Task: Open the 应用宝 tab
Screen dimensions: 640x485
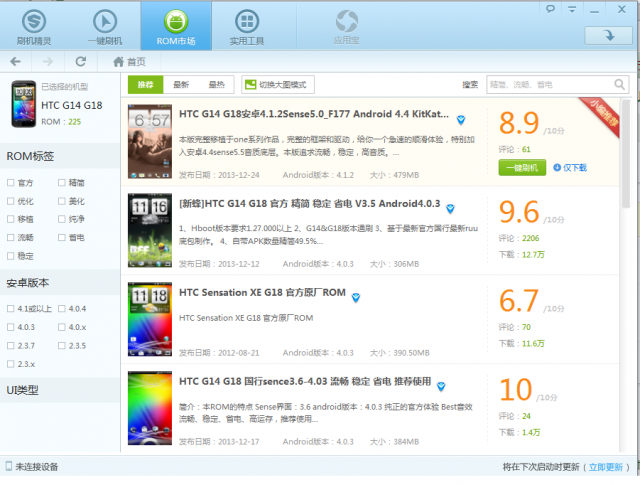Action: [x=347, y=27]
